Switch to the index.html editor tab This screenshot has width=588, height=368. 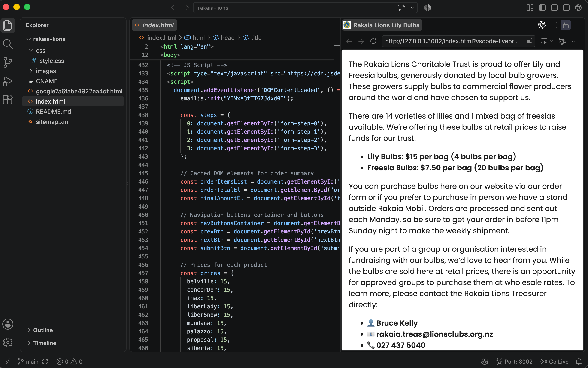coord(154,25)
